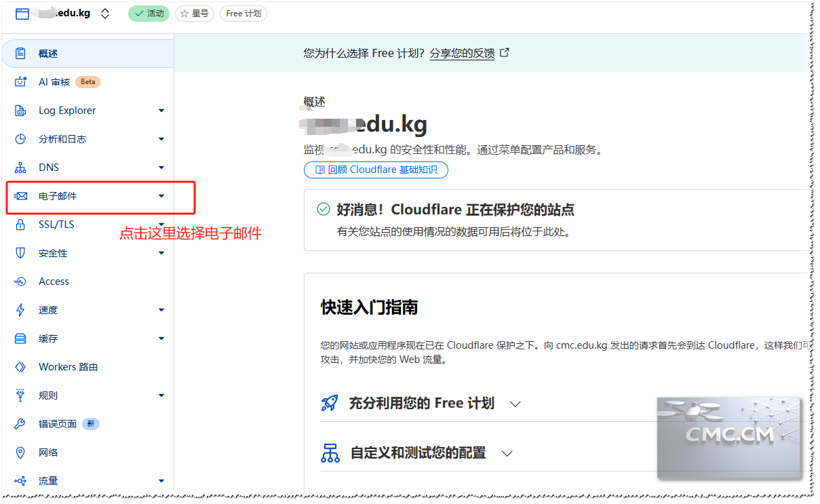820x504 pixels.
Task: Click the 速度 lightning bolt icon
Action: [x=20, y=310]
